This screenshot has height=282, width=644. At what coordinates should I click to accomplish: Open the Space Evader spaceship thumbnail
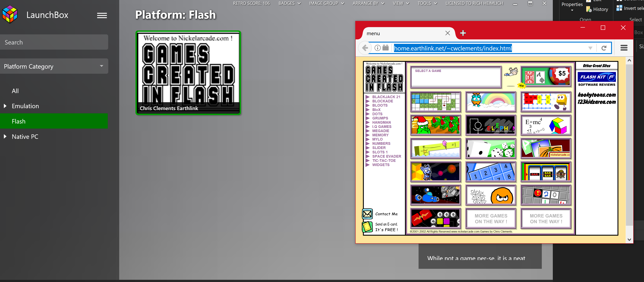click(435, 195)
